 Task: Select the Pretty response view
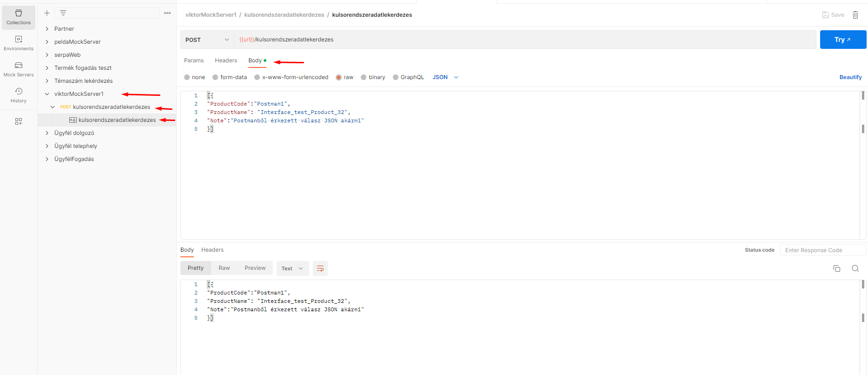[x=196, y=268]
